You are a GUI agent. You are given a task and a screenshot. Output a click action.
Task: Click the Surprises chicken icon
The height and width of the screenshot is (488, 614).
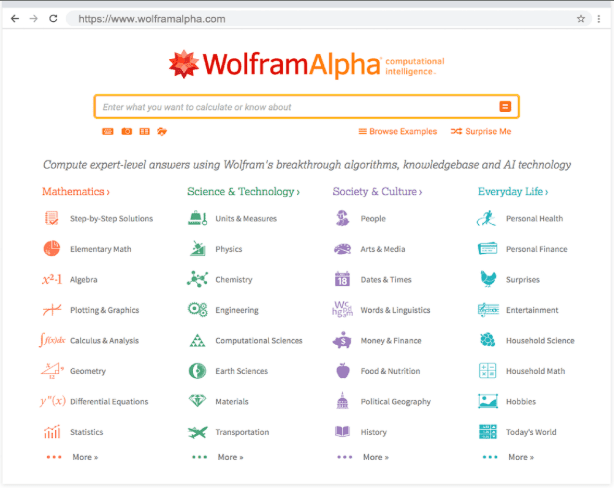pyautogui.click(x=487, y=280)
